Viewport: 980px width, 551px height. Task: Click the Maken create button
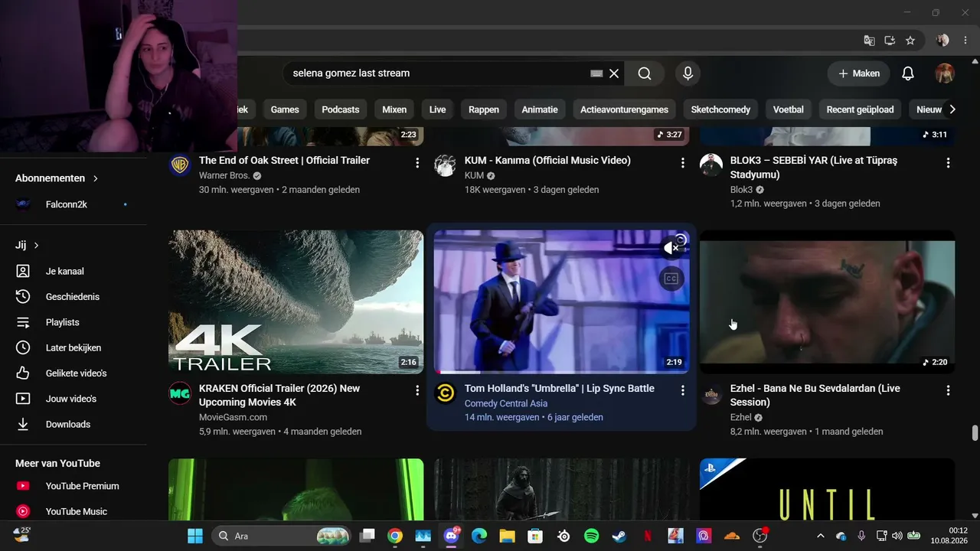858,73
